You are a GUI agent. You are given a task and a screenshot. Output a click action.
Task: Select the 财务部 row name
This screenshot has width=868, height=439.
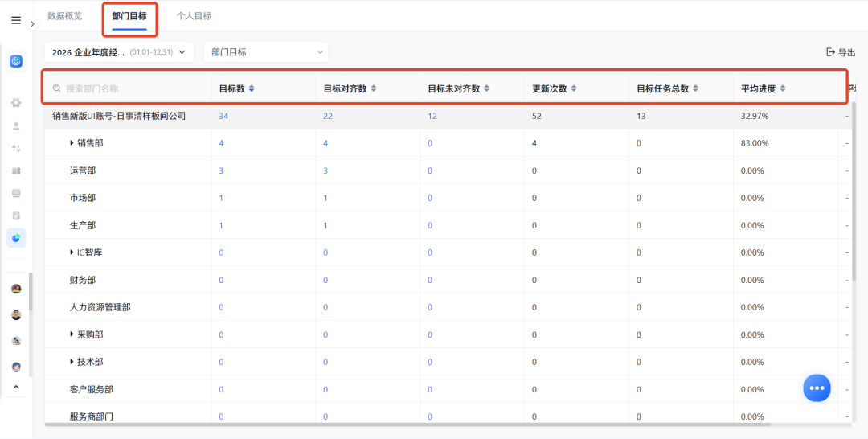point(83,280)
